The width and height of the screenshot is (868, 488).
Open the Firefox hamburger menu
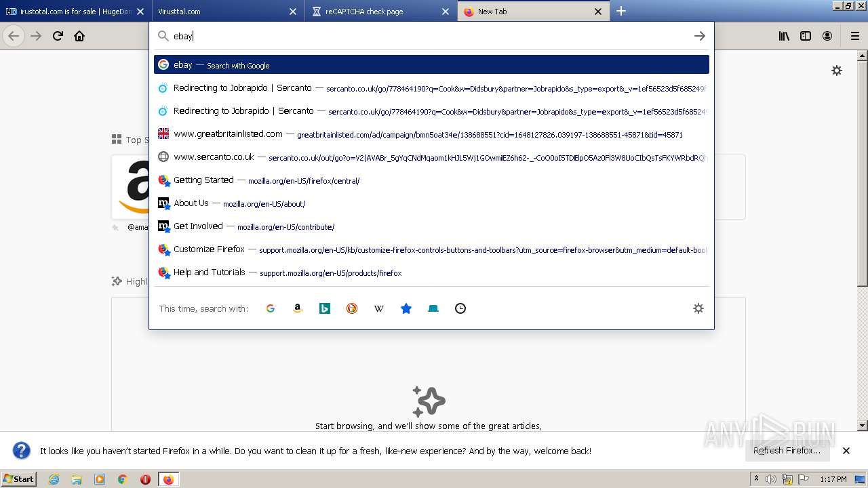click(x=854, y=36)
